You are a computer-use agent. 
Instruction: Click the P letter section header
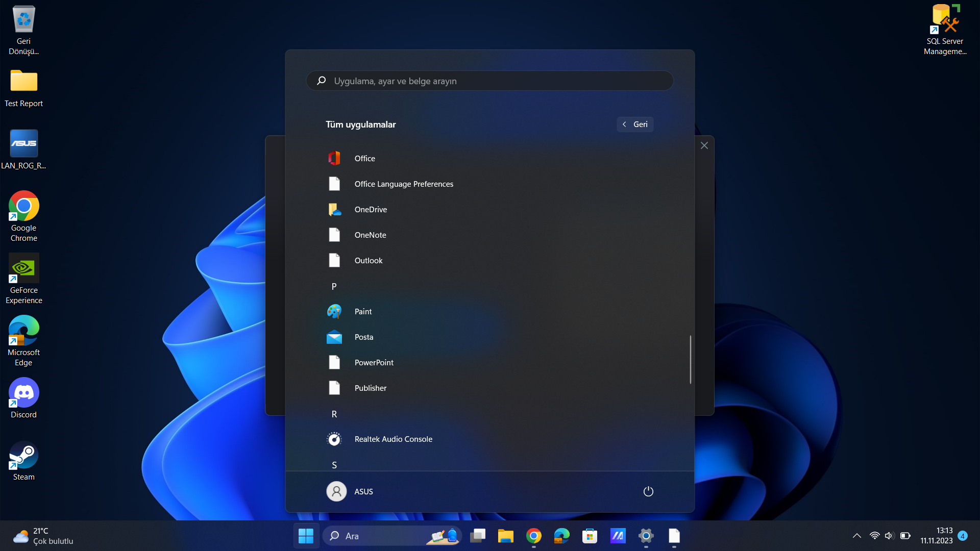point(334,286)
